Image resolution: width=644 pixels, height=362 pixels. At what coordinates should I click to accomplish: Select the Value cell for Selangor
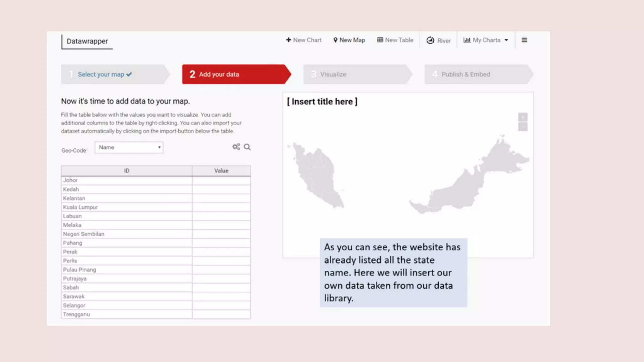[221, 305]
